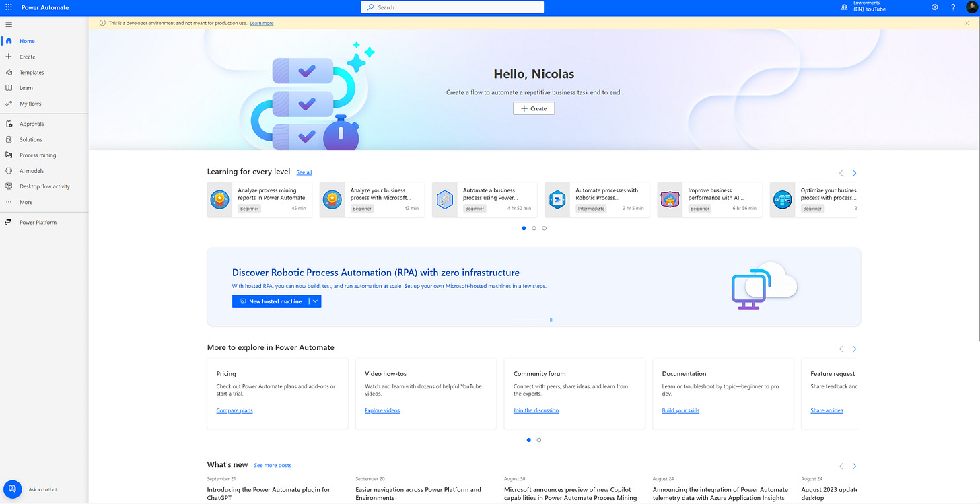
Task: Click the My flows icon in sidebar
Action: [9, 104]
